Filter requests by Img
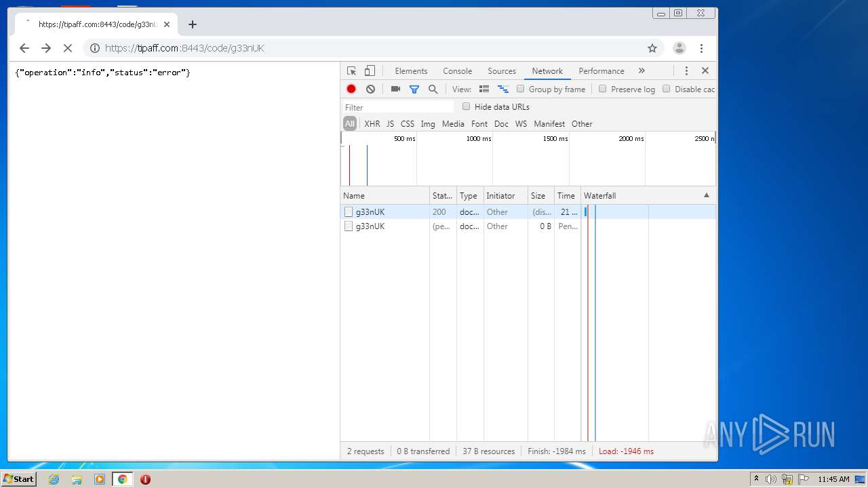The height and width of the screenshot is (488, 868). (x=428, y=123)
